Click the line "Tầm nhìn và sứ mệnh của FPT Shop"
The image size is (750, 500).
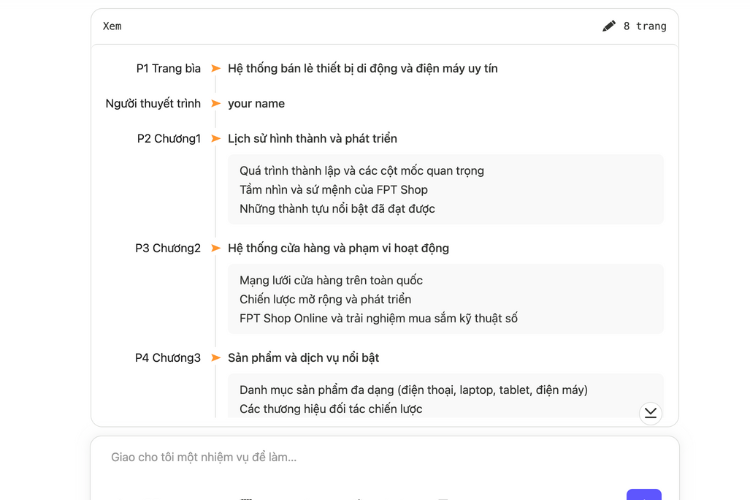pos(333,190)
